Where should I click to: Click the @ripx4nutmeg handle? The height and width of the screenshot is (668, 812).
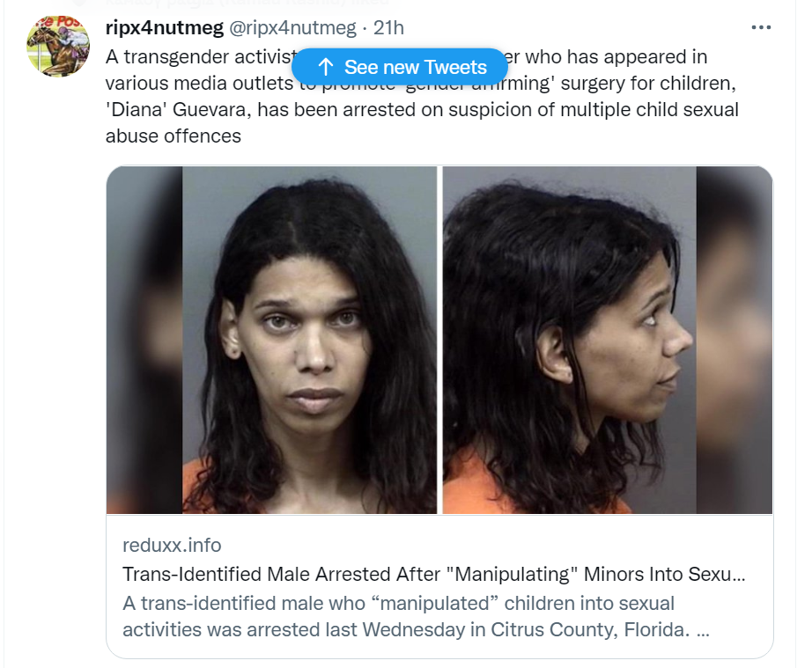(292, 27)
